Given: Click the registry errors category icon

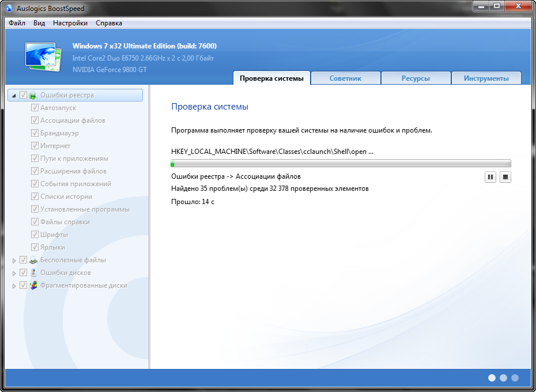Looking at the screenshot, I should (33, 95).
